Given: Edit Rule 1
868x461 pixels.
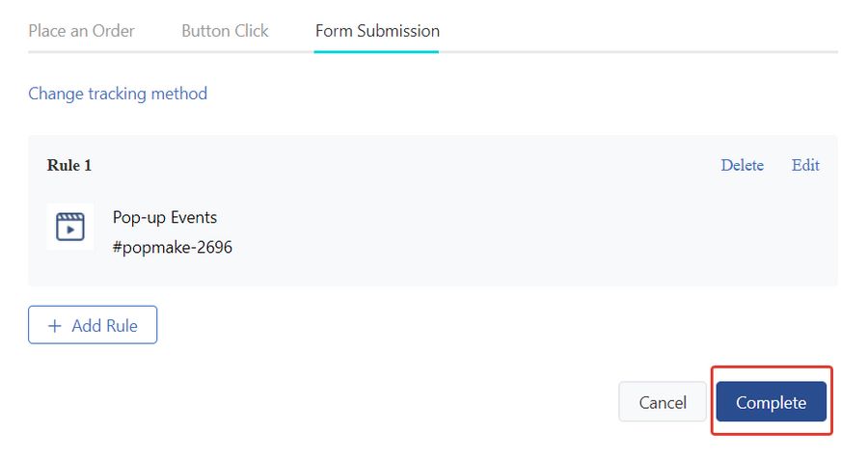Looking at the screenshot, I should 805,165.
